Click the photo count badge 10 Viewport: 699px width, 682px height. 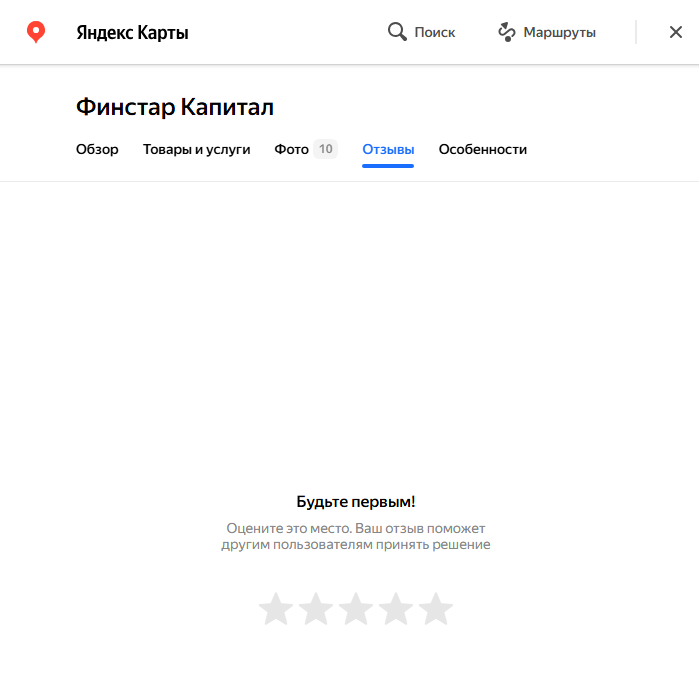[x=325, y=149]
